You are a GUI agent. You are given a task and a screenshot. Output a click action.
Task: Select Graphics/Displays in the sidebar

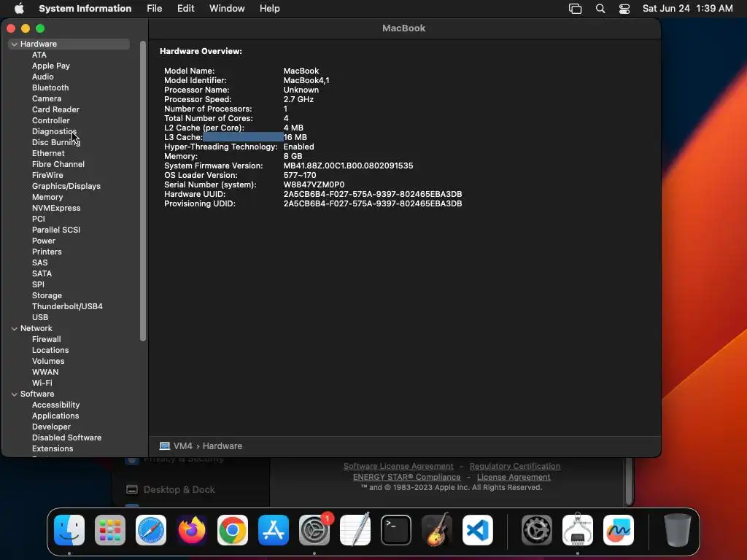[66, 186]
